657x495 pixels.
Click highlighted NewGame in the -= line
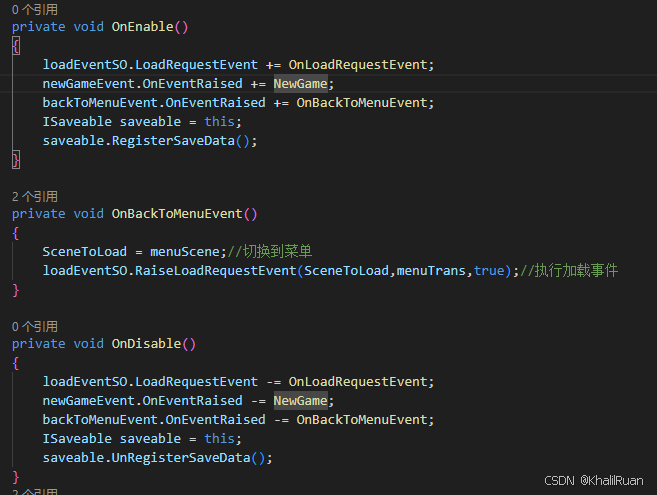[300, 401]
